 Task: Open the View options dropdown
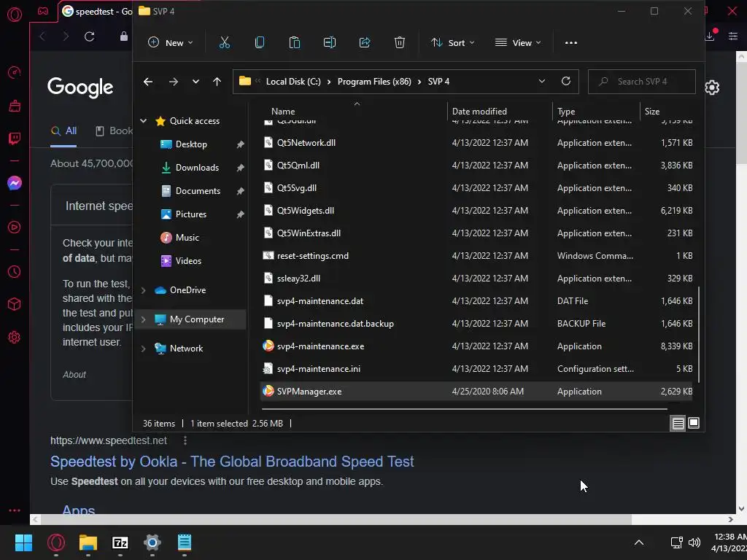(518, 43)
